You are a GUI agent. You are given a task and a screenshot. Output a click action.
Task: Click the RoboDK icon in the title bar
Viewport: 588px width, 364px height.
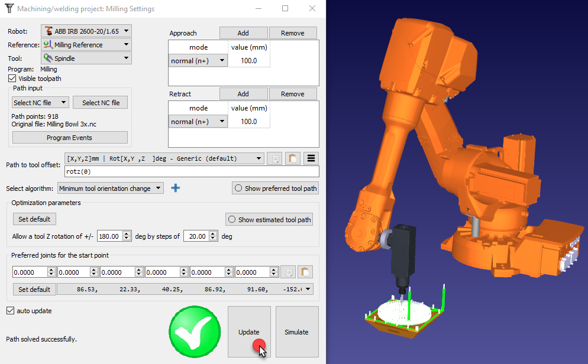pyautogui.click(x=9, y=8)
